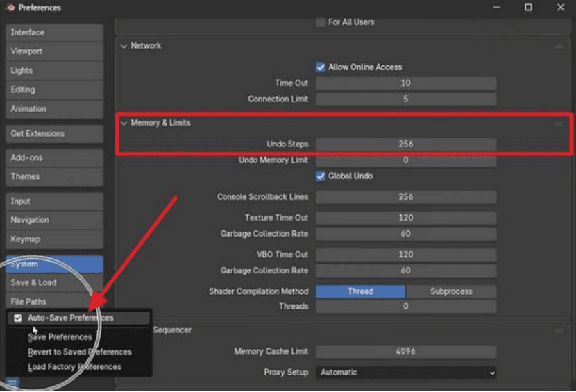Click Garbage Collection Rate under Texture Time Out

[x=406, y=234]
